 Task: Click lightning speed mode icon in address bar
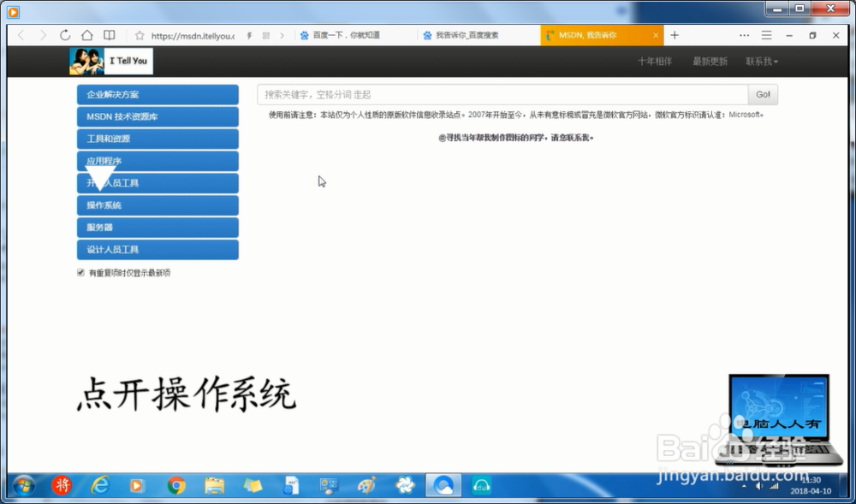click(x=249, y=35)
